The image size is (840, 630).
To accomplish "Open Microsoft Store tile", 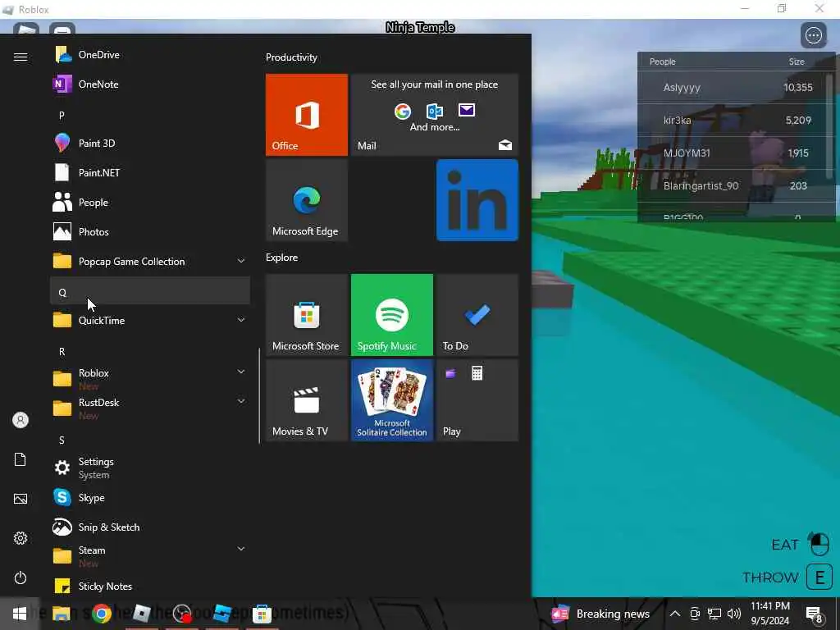I will 307,314.
